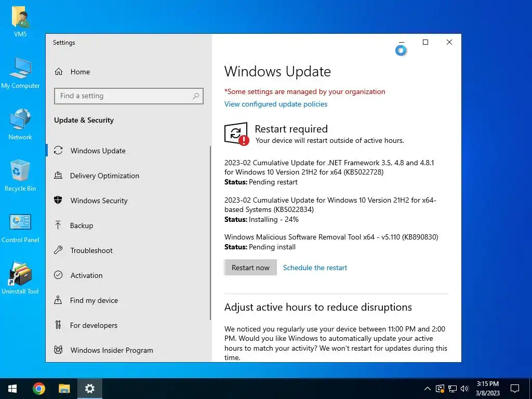Click the volume speaker tray icon
Image resolution: width=532 pixels, height=399 pixels.
(464, 389)
